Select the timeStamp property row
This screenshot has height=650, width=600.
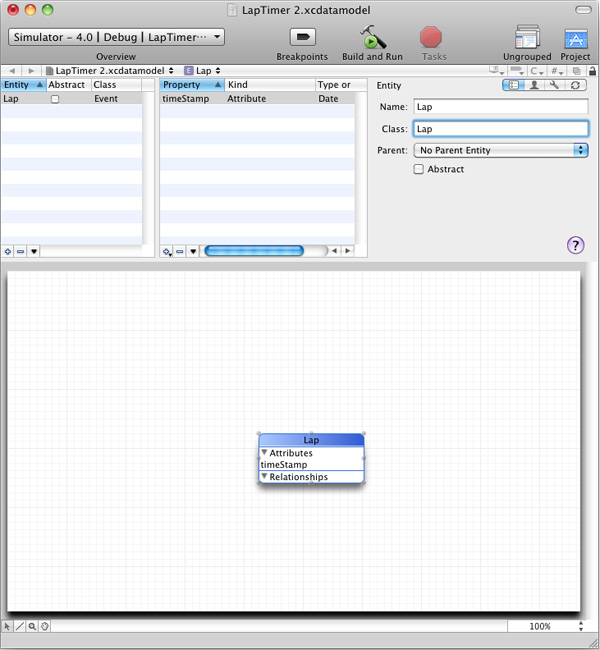[257, 99]
